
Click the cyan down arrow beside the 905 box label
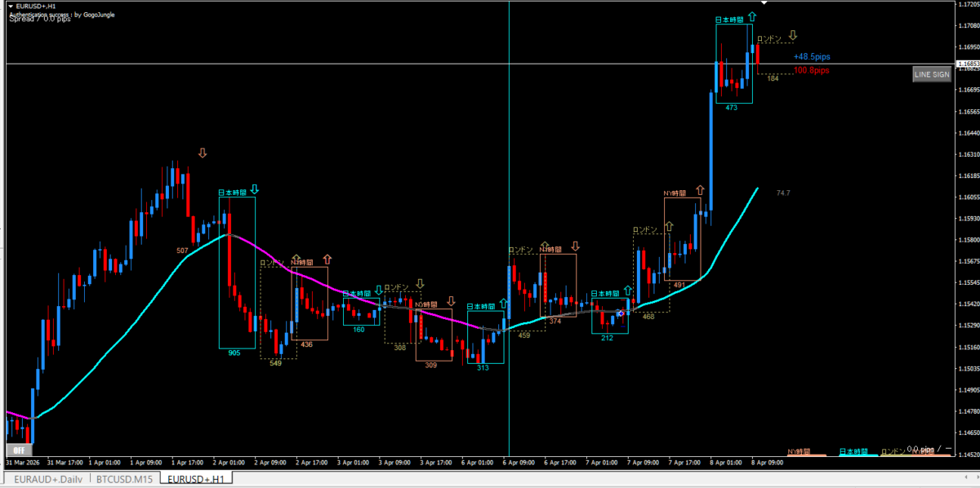[x=254, y=191]
